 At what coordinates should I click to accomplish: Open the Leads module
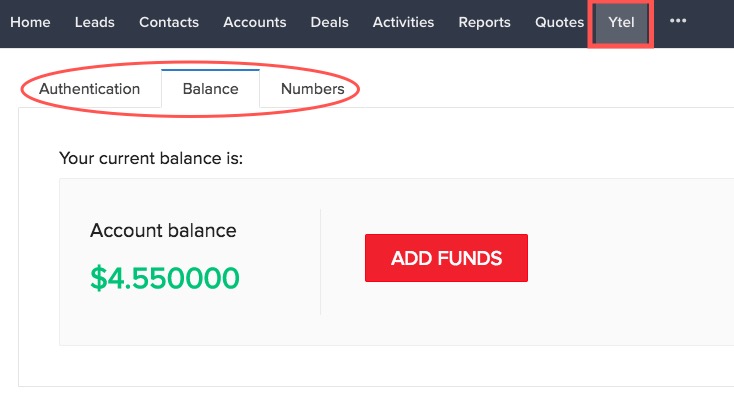click(95, 22)
